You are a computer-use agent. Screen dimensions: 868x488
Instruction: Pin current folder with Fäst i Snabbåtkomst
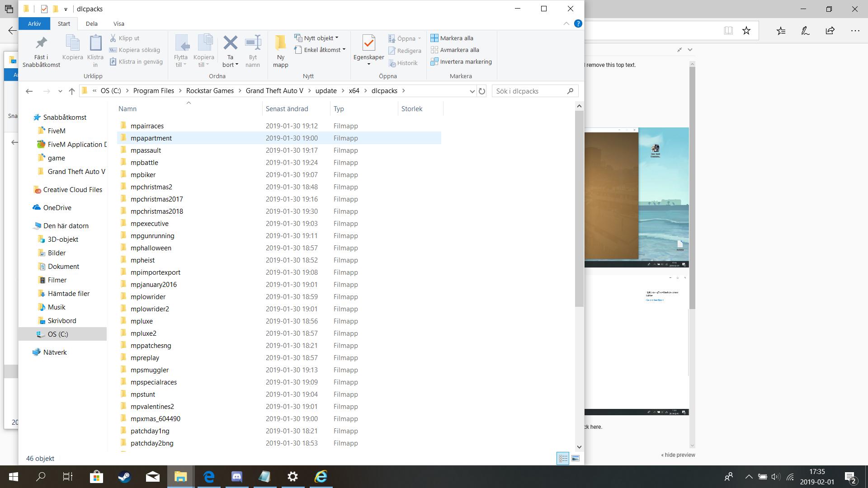40,51
